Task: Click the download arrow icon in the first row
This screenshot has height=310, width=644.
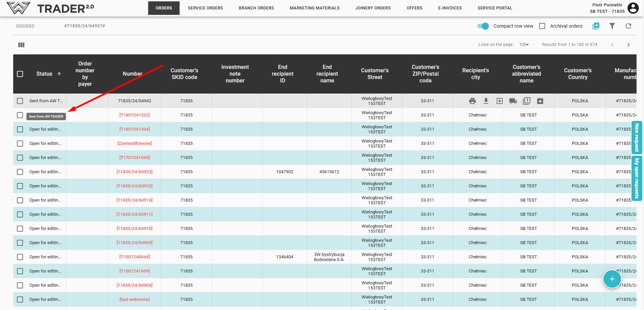Action: [486, 101]
